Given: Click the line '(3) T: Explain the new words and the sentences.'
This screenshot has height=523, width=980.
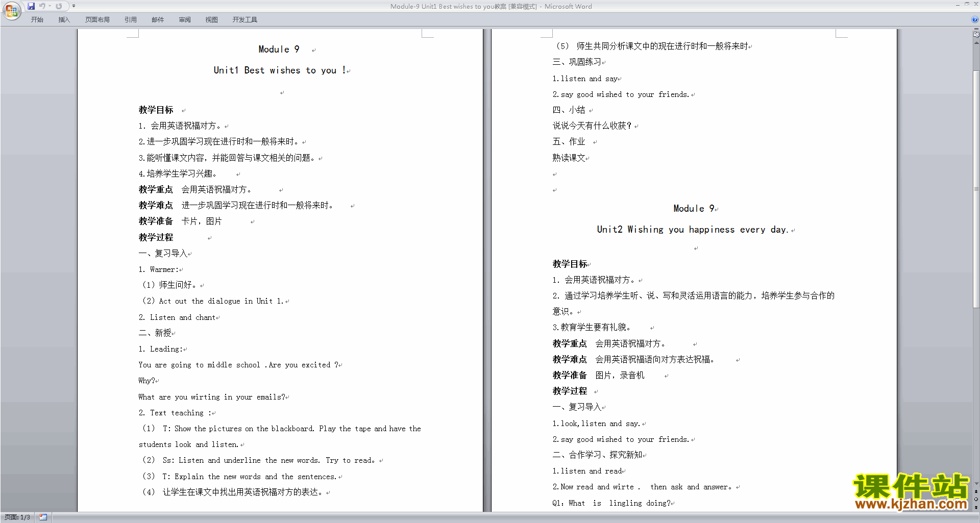Looking at the screenshot, I should click(x=239, y=477).
